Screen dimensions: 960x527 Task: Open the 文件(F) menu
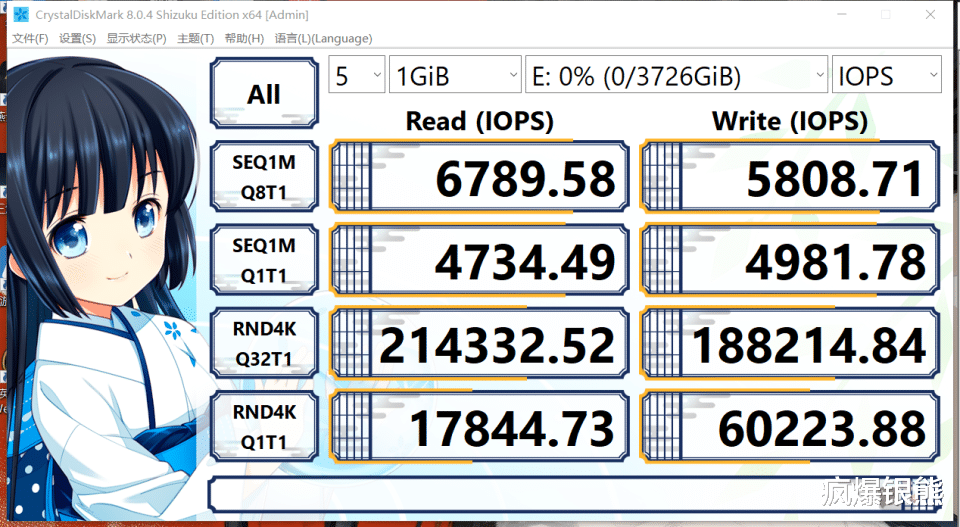pyautogui.click(x=30, y=39)
